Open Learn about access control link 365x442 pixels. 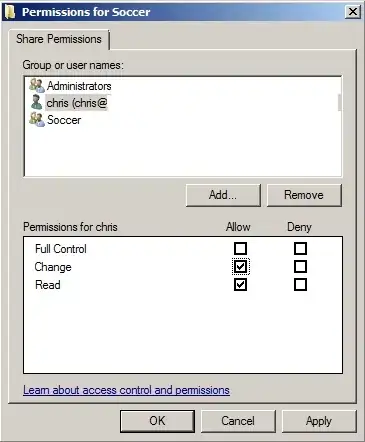tap(126, 390)
